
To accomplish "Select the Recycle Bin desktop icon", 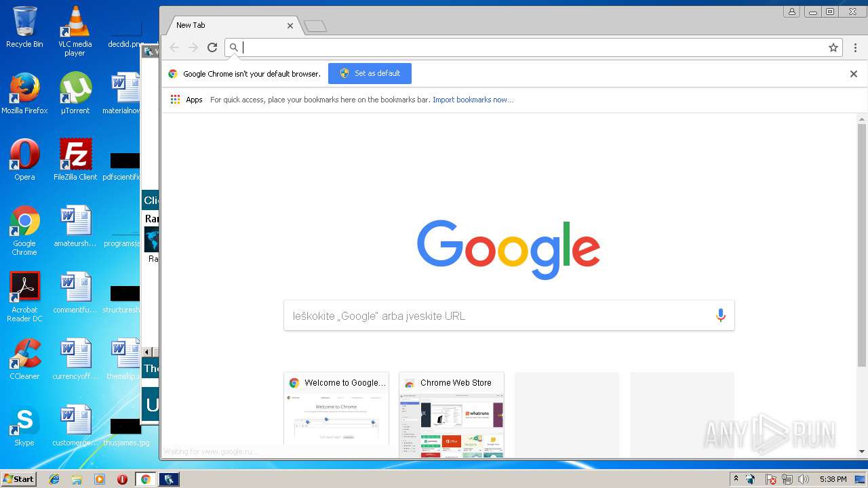I will (24, 27).
